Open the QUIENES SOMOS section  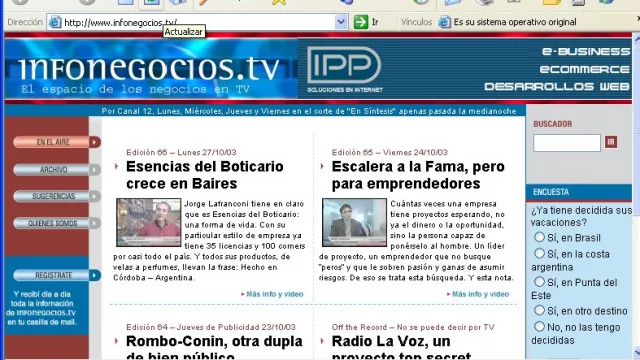coord(57,223)
